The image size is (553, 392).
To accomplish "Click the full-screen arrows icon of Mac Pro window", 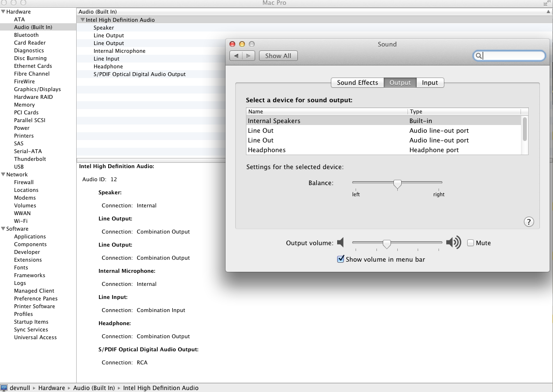I will [x=547, y=3].
